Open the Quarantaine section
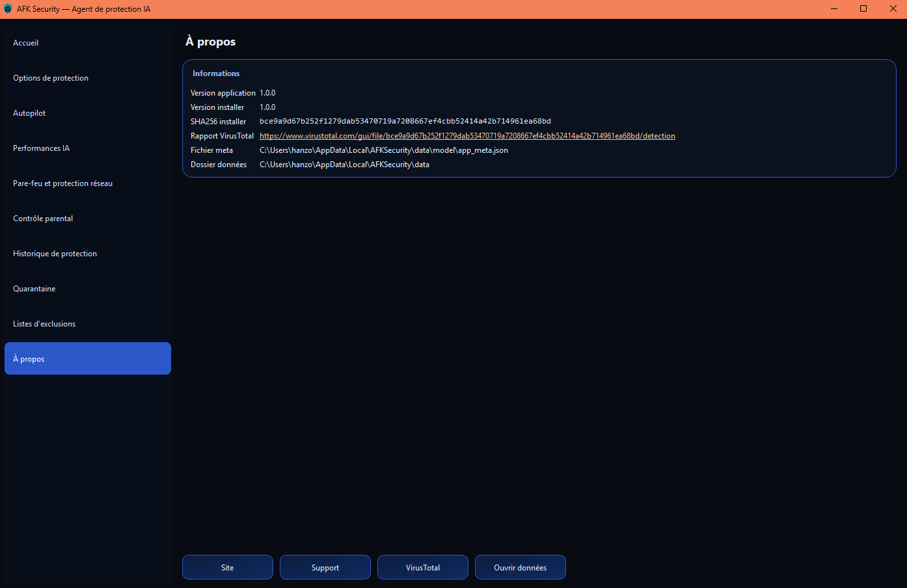 [34, 289]
